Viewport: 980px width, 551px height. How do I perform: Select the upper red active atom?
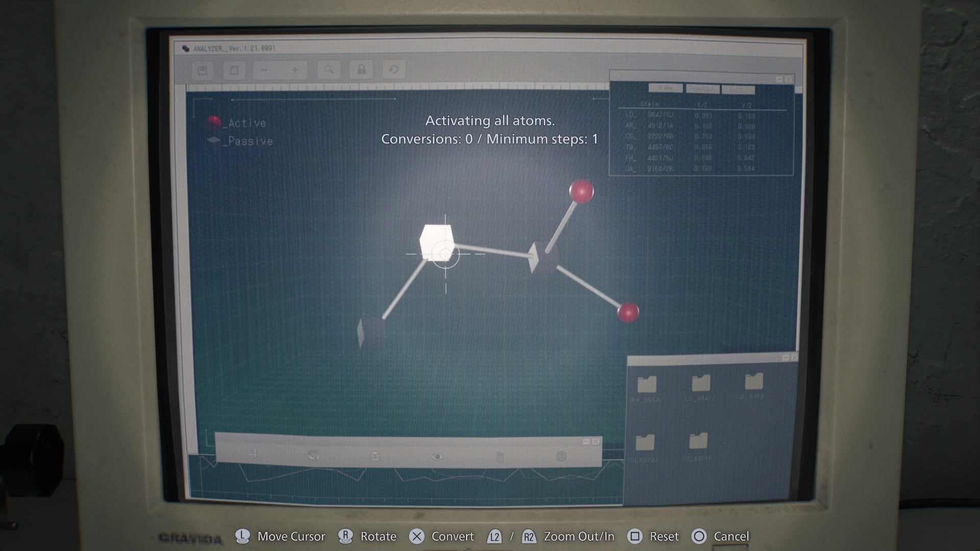tap(581, 191)
